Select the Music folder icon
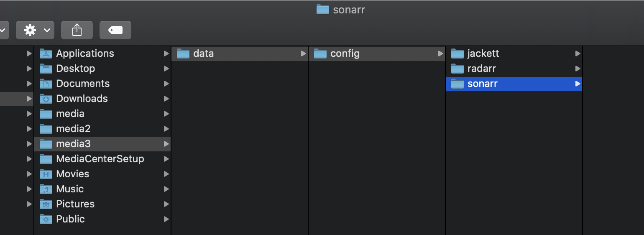644x235 pixels. [46, 189]
